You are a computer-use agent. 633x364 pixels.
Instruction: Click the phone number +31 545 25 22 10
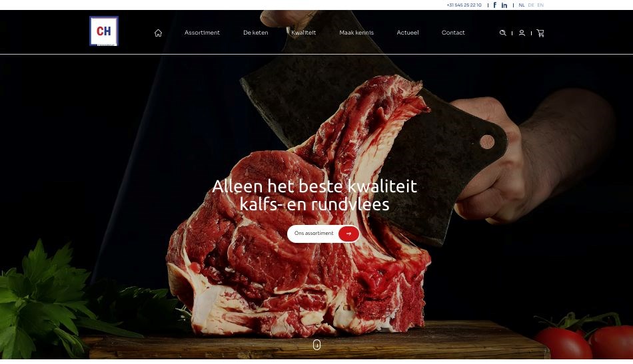[464, 5]
